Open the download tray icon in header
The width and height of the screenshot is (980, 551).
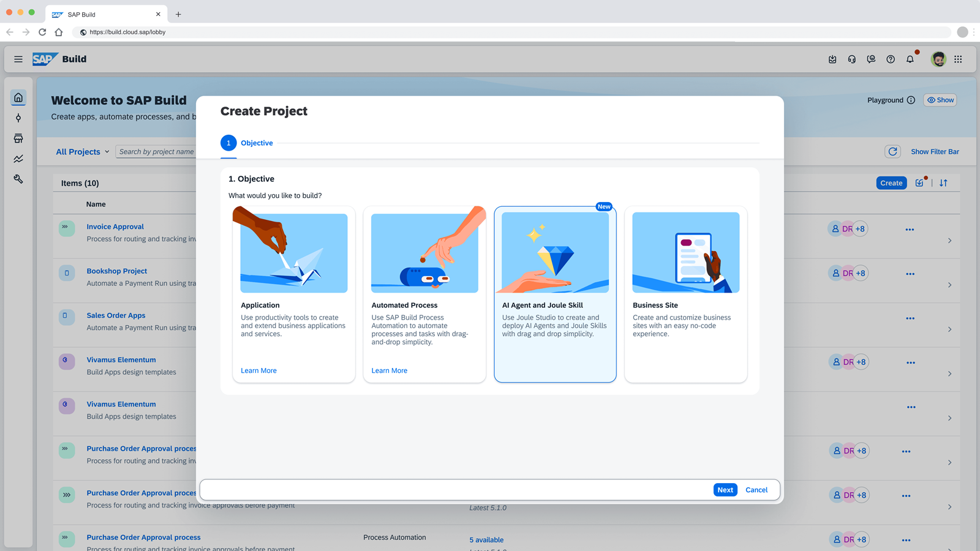(832, 59)
